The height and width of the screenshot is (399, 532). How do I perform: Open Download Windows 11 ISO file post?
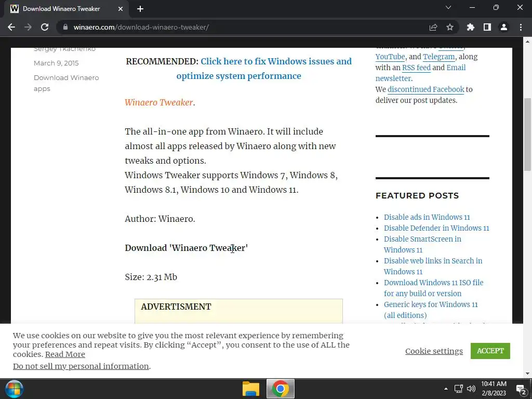[x=434, y=288]
